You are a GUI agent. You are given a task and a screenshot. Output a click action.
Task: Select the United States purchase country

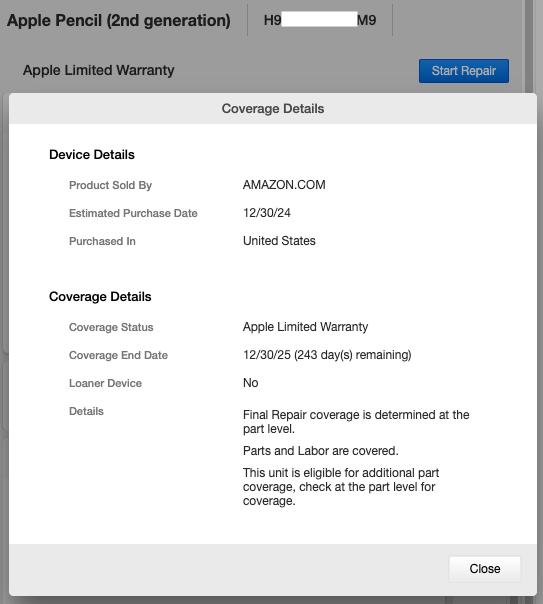(279, 241)
